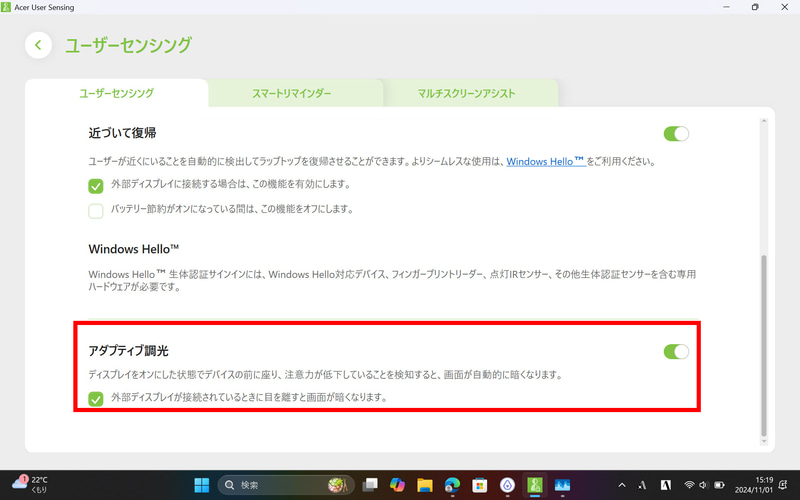Open the weather widget showing 22°C
The image size is (800, 500).
click(x=31, y=484)
